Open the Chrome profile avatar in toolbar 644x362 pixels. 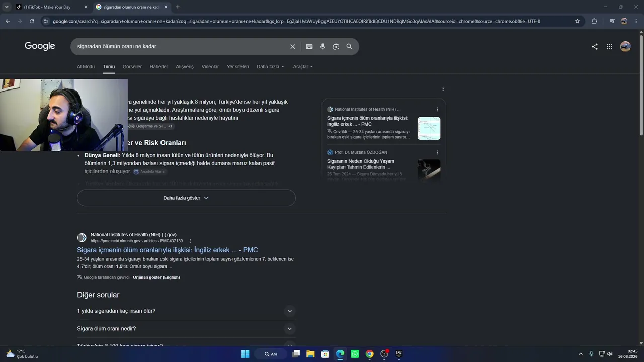click(x=624, y=21)
